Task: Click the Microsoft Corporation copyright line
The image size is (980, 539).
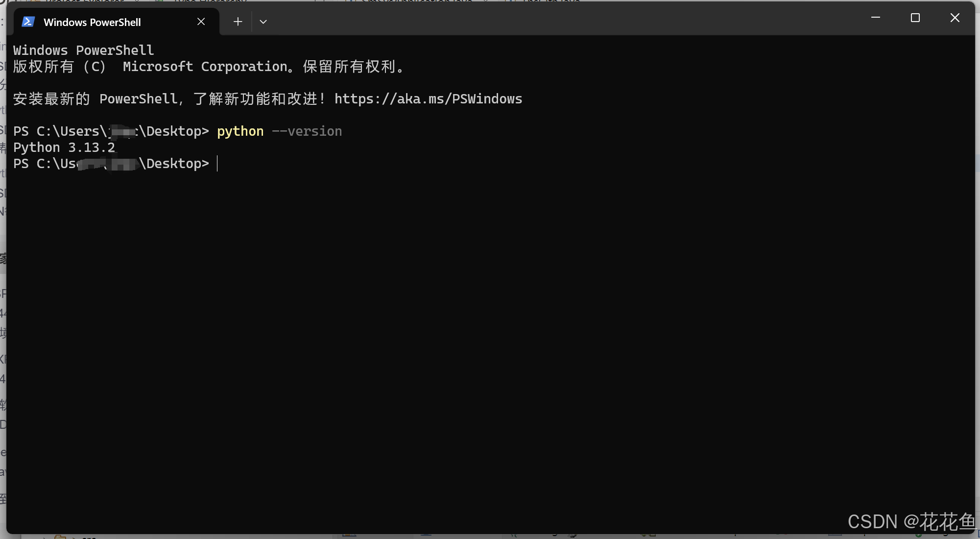Action: coord(208,67)
